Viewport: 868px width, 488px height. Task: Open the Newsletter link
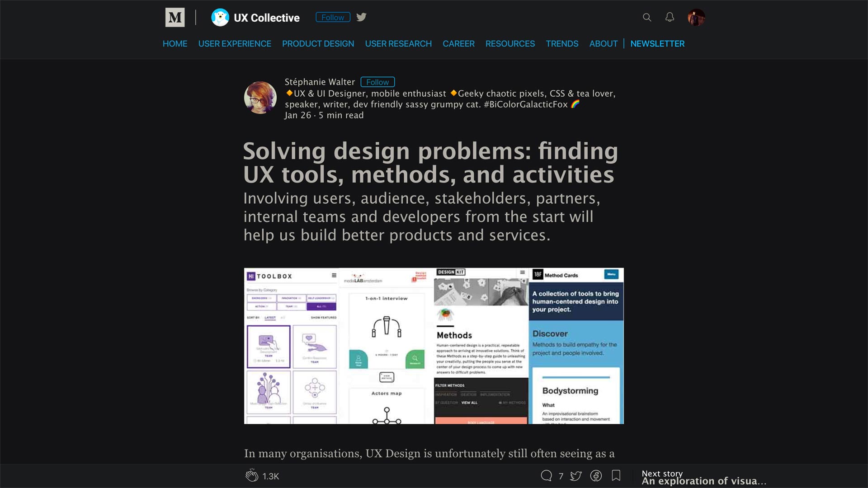coord(657,44)
